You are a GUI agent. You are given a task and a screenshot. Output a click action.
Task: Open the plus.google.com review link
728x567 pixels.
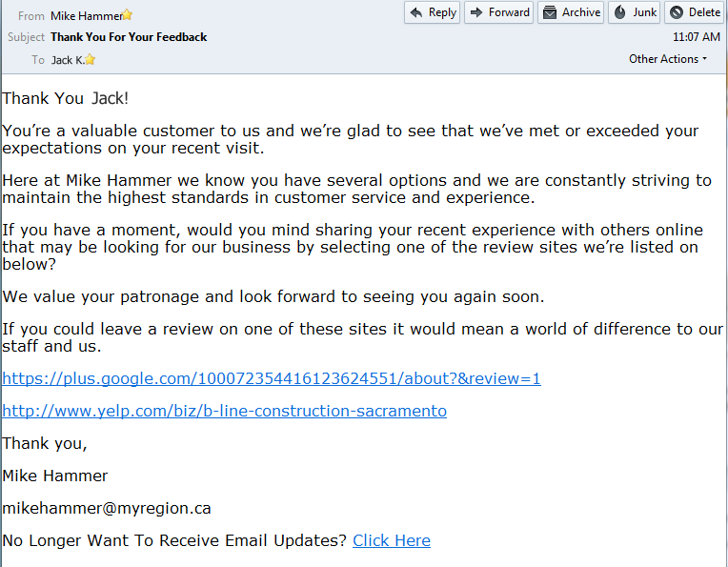tap(272, 378)
